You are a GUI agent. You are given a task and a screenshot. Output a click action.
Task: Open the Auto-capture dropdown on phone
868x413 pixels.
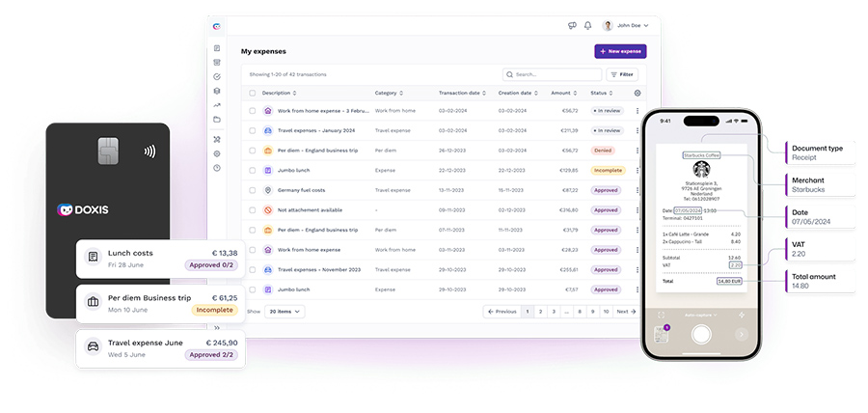point(701,315)
